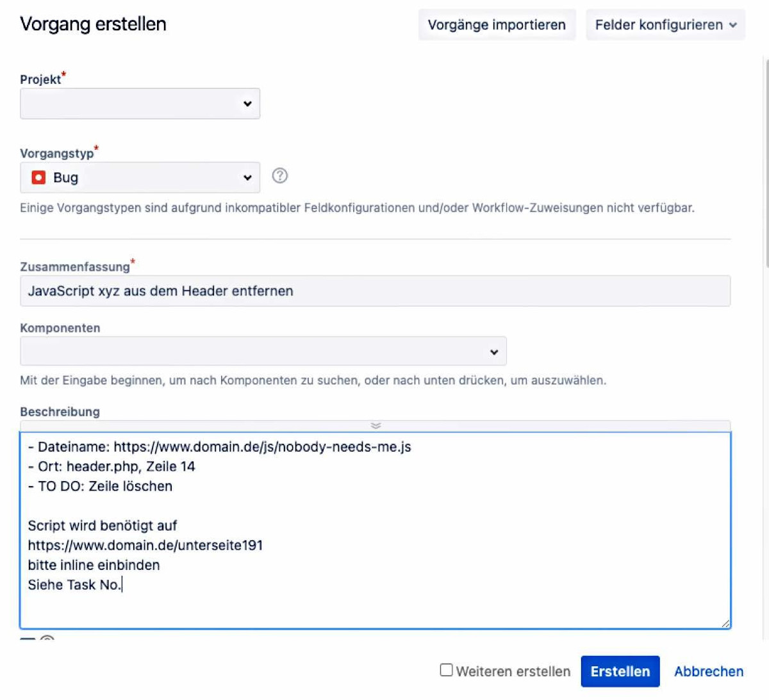769x700 pixels.
Task: Click the line with nobody-needs-me.js URL
Action: click(x=219, y=447)
